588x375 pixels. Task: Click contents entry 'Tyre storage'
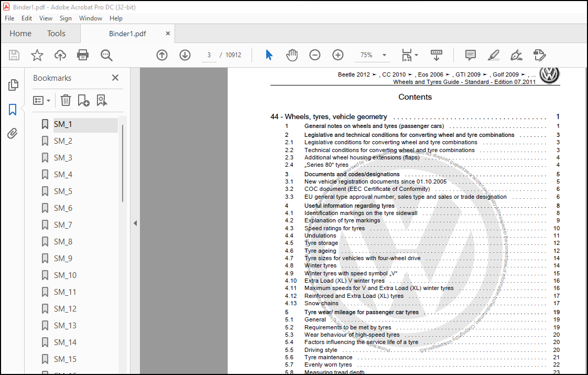click(x=321, y=243)
